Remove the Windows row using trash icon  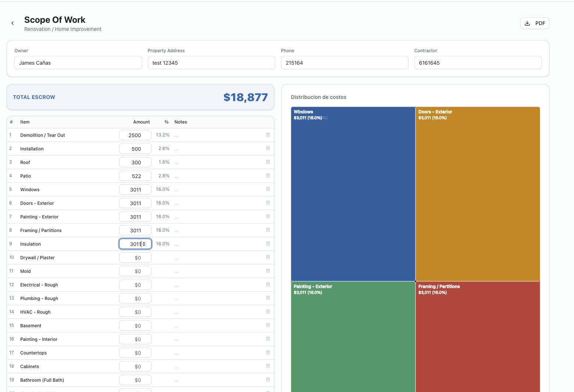coord(268,189)
